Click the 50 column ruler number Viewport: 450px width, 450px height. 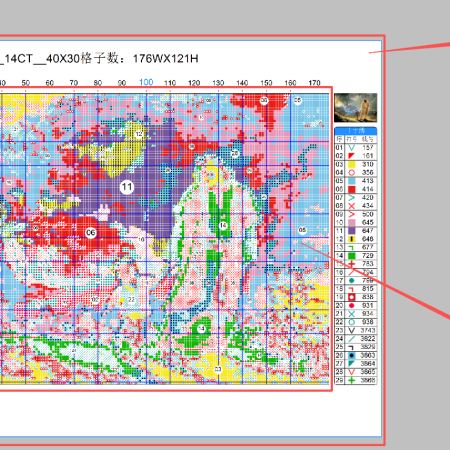26,83
